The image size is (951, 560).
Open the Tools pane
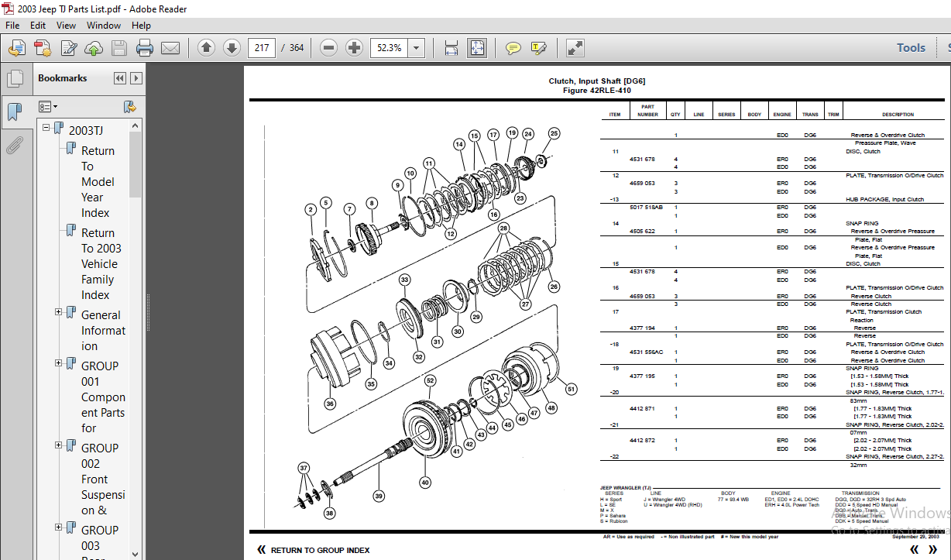(911, 48)
